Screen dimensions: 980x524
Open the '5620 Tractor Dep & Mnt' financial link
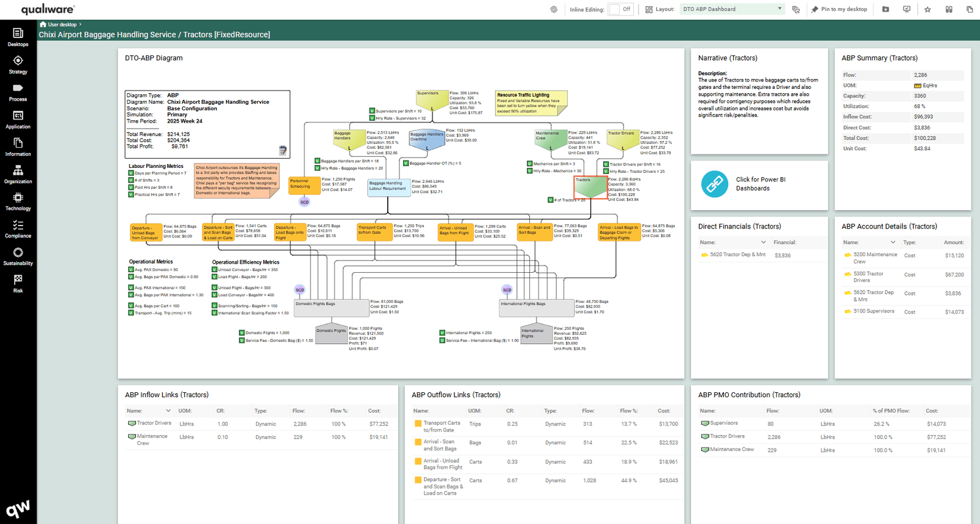(x=737, y=255)
